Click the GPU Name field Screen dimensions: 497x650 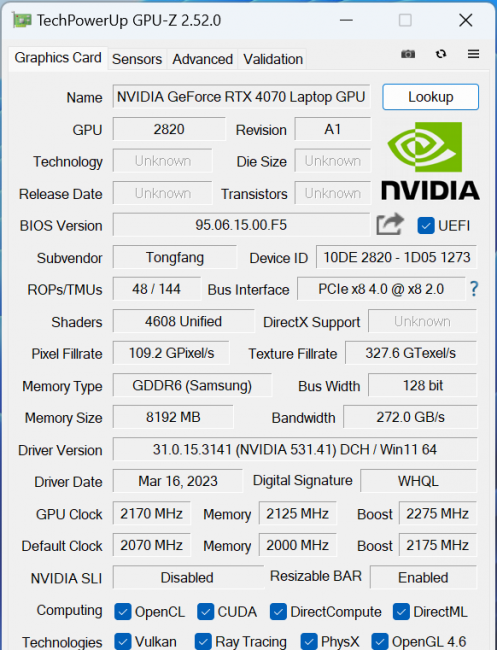point(241,97)
